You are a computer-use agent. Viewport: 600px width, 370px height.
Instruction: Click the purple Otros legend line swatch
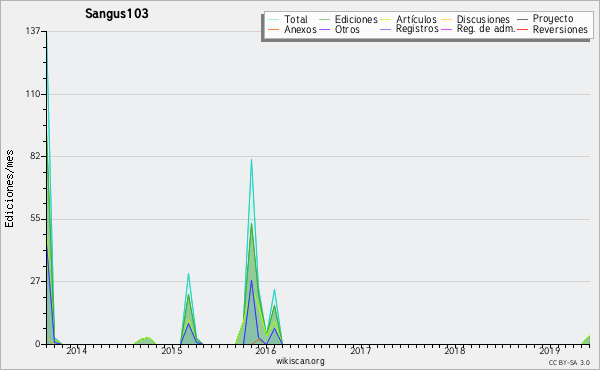(324, 29)
